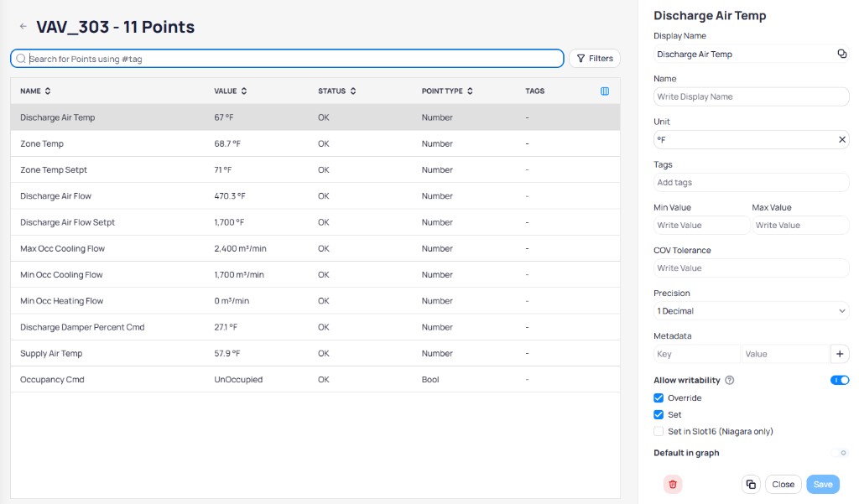
Task: Click the 57.9 °F value cell
Action: point(226,353)
